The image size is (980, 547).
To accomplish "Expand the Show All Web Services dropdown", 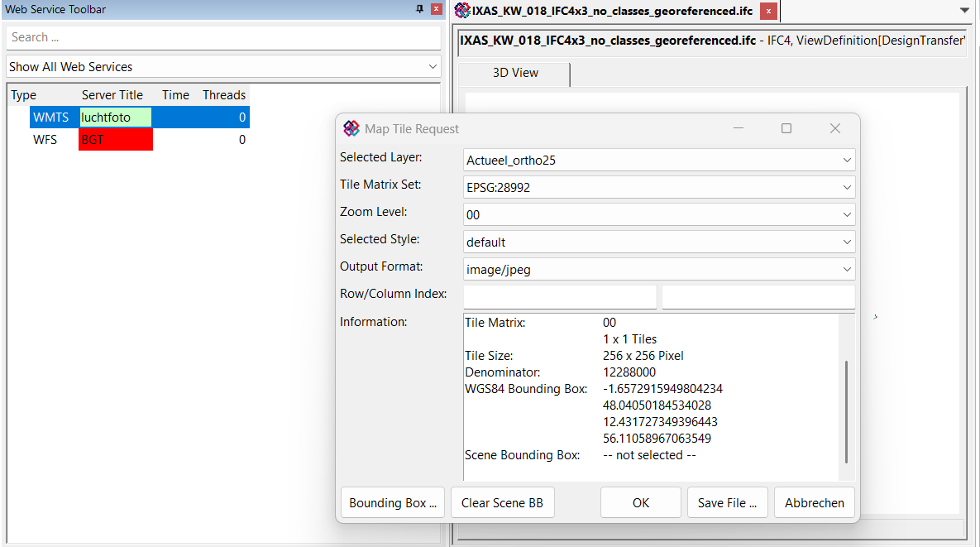I will [433, 67].
